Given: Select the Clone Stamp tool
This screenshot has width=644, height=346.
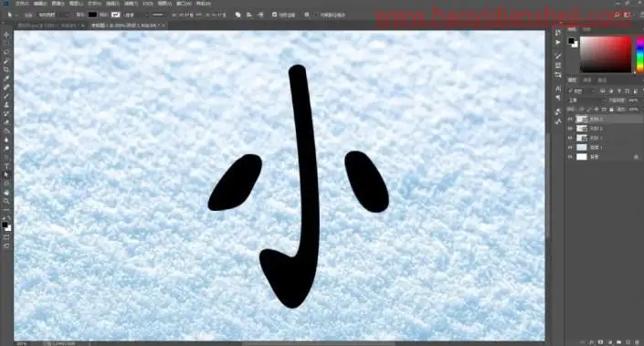Looking at the screenshot, I should tap(6, 105).
